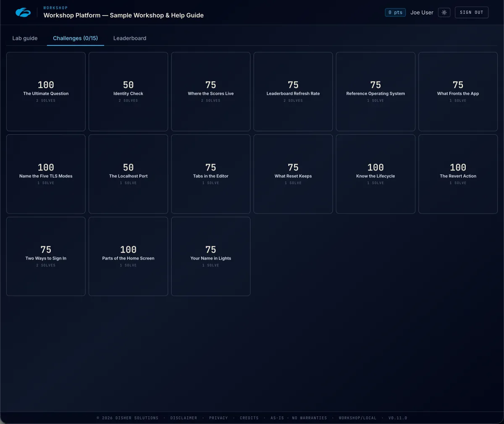Open Where the Scores Live challenge
Viewport: 504px width, 424px height.
211,92
